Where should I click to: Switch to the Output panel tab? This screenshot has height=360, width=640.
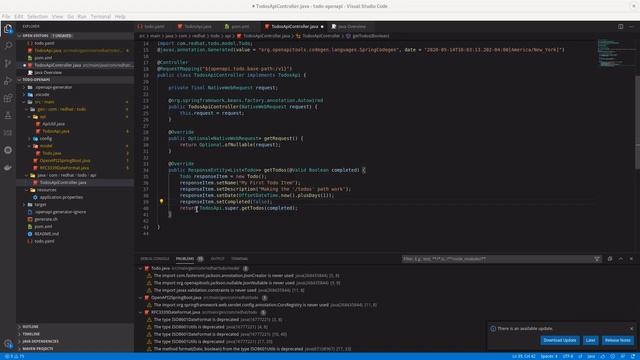point(217,259)
